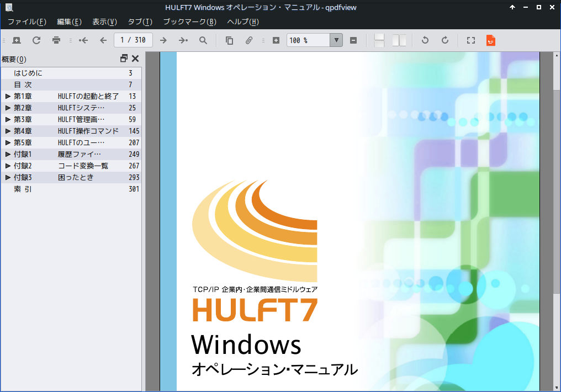Viewport: 561px width, 392px height.
Task: Jump to first page arrow icon
Action: point(83,40)
